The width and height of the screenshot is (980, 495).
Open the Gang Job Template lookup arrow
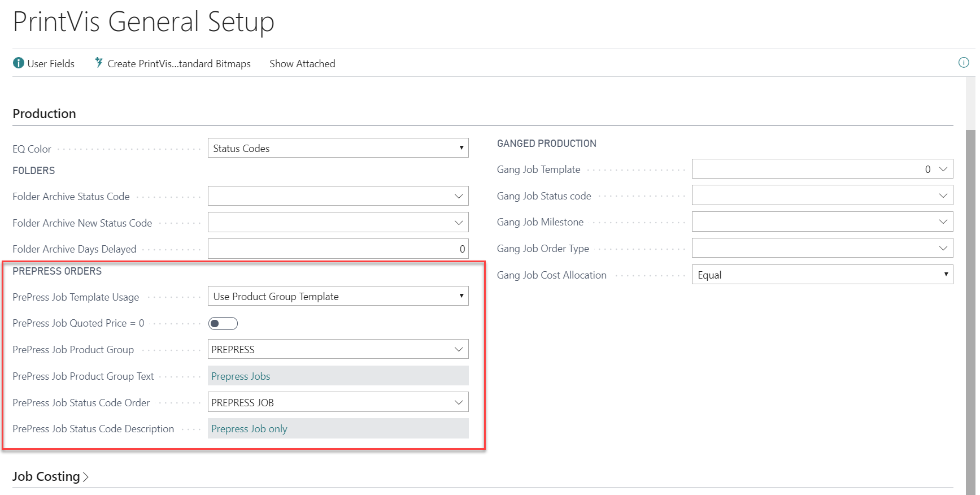[x=943, y=170]
